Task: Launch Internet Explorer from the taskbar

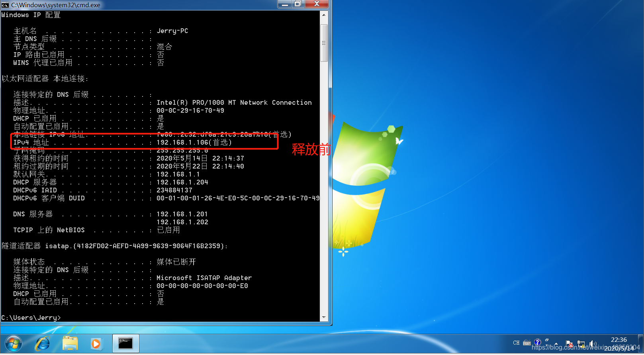Action: point(43,343)
